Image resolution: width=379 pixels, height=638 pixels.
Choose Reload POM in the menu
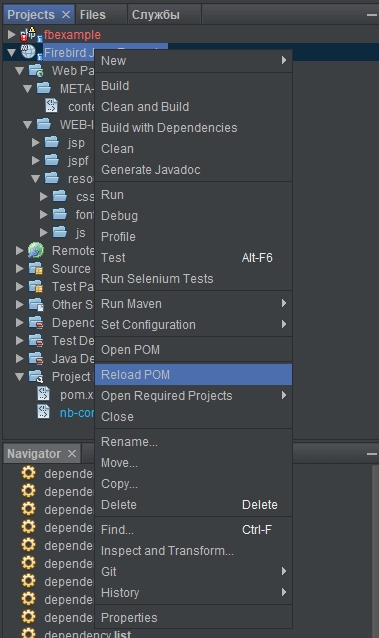click(193, 375)
